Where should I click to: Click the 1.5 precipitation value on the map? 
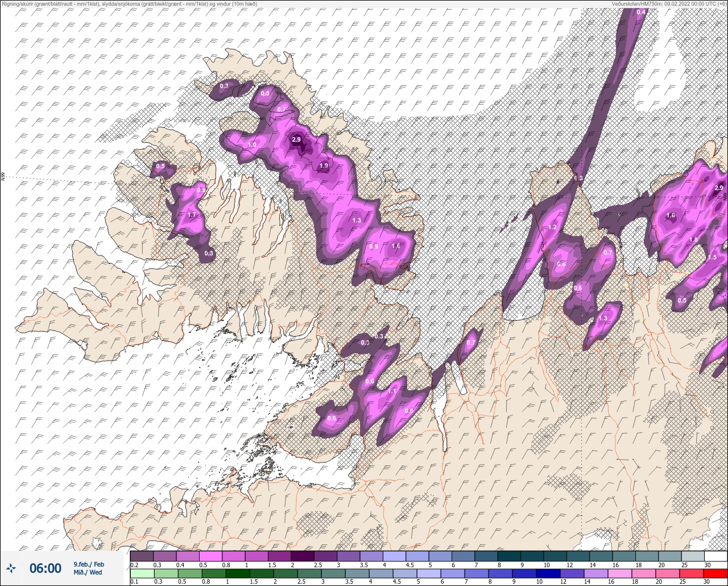click(x=713, y=258)
